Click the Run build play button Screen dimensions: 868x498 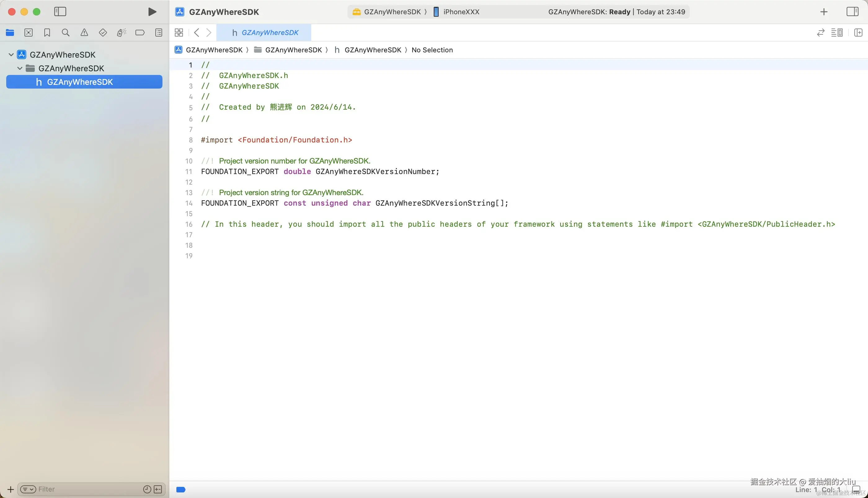[152, 12]
